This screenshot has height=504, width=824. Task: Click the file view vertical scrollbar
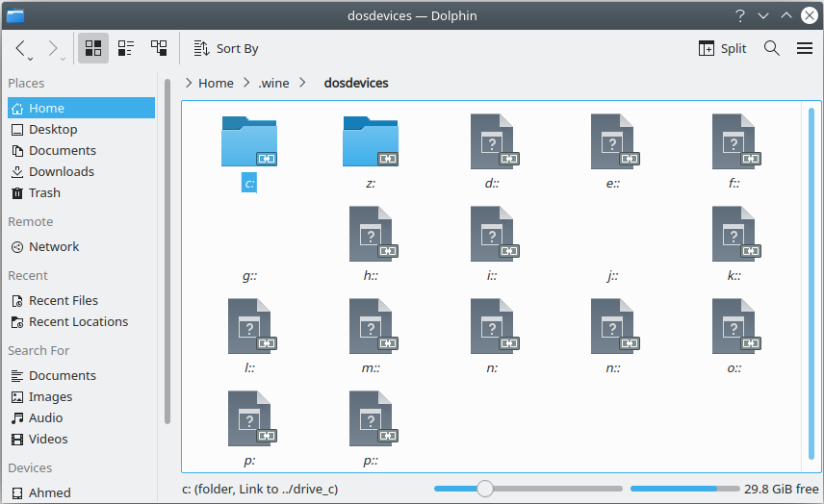tap(811, 284)
